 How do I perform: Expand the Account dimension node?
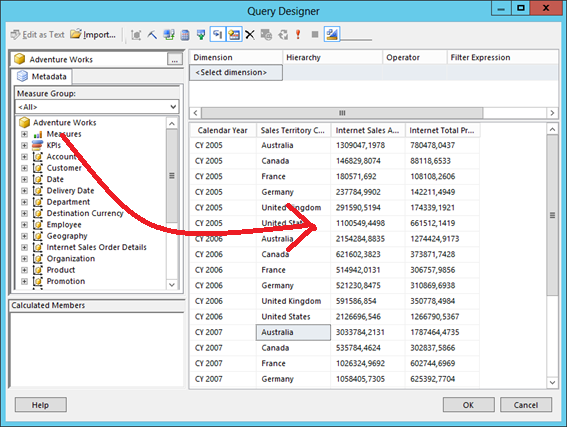pos(24,157)
